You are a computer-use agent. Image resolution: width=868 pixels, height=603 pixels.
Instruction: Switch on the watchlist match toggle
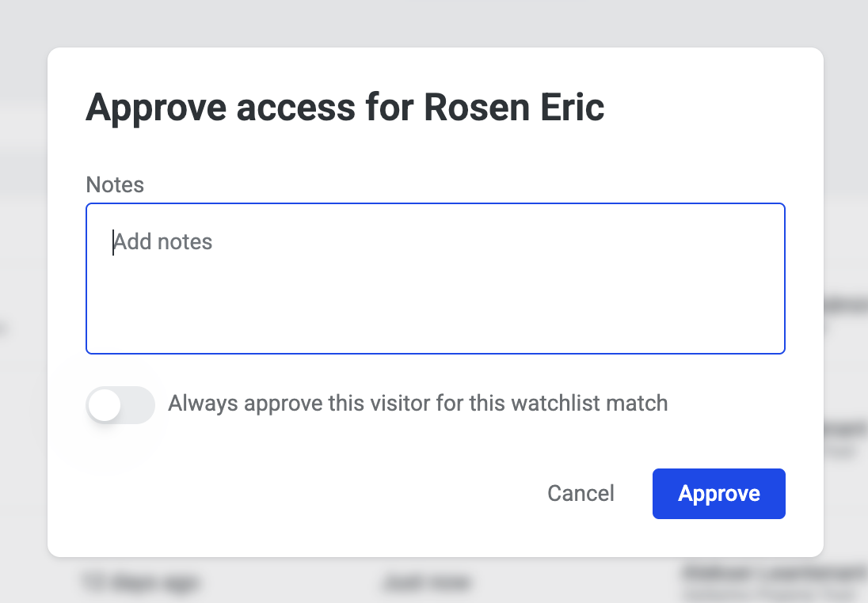pyautogui.click(x=120, y=405)
